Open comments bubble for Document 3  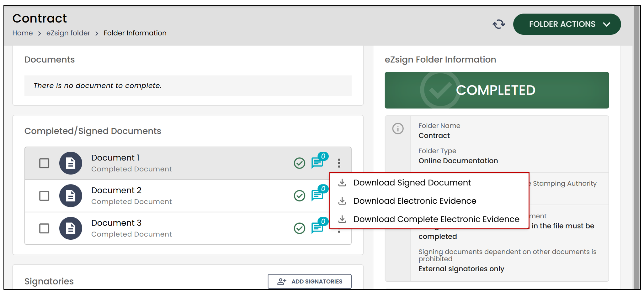(319, 226)
